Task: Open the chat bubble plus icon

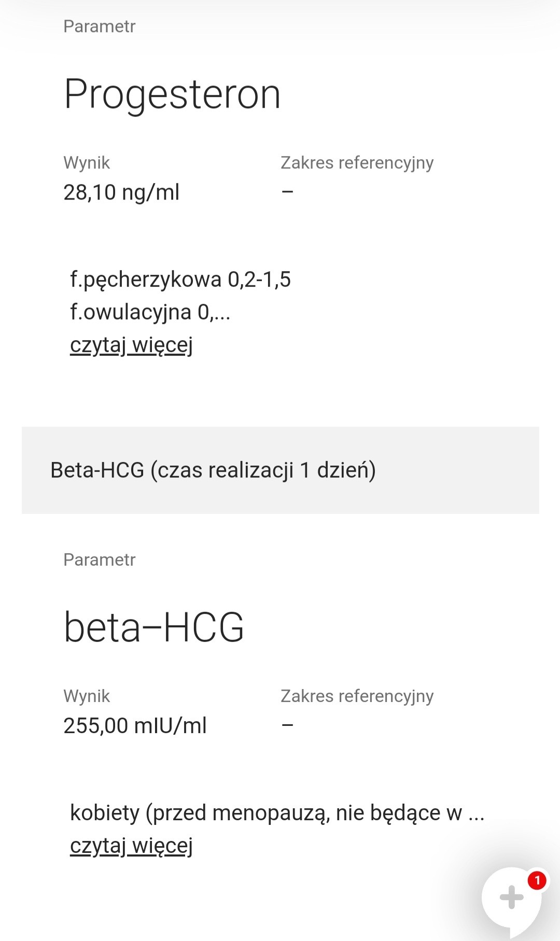Action: coord(511,897)
